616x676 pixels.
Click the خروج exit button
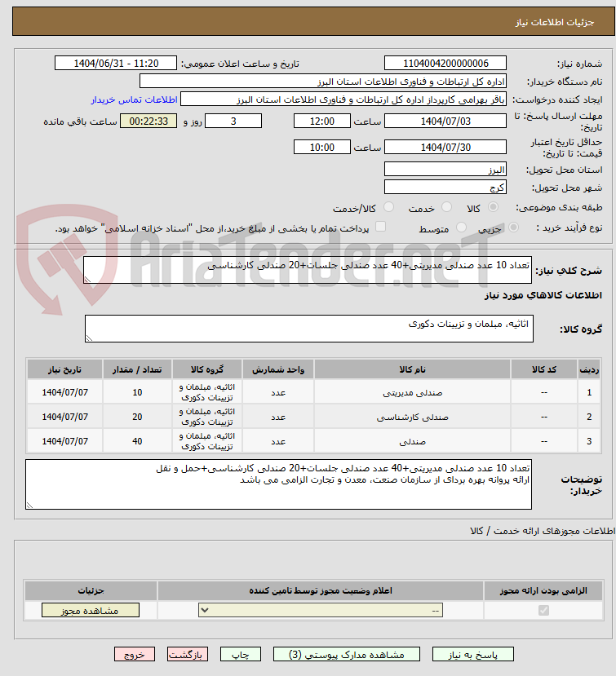[134, 655]
